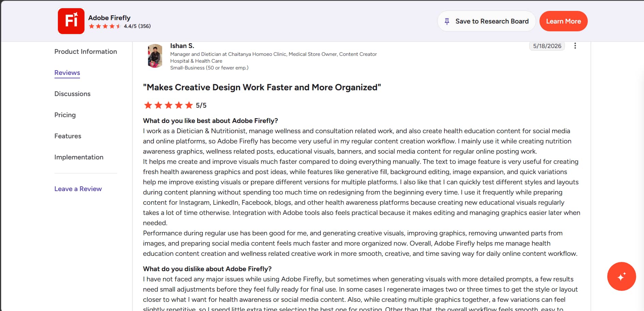Open the Pricing section
The image size is (644, 311).
[x=65, y=115]
